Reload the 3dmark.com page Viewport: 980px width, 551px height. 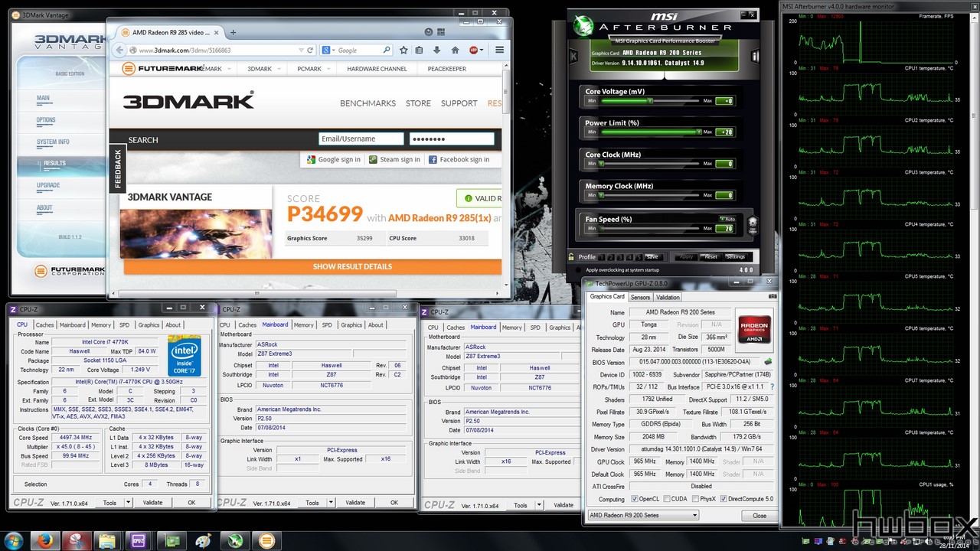coord(310,51)
